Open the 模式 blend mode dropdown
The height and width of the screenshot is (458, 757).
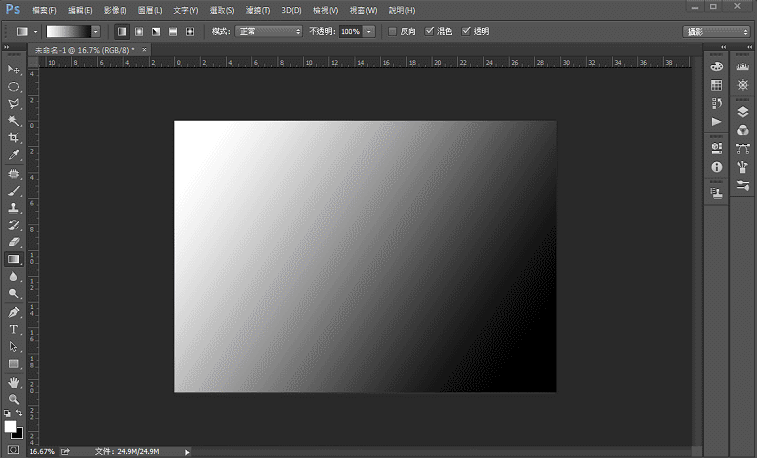pyautogui.click(x=268, y=31)
